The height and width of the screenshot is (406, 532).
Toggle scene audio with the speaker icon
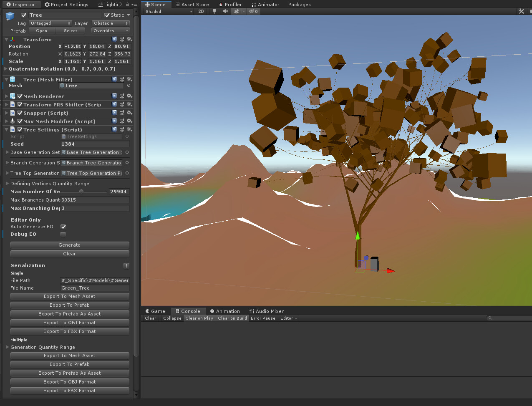(x=225, y=11)
